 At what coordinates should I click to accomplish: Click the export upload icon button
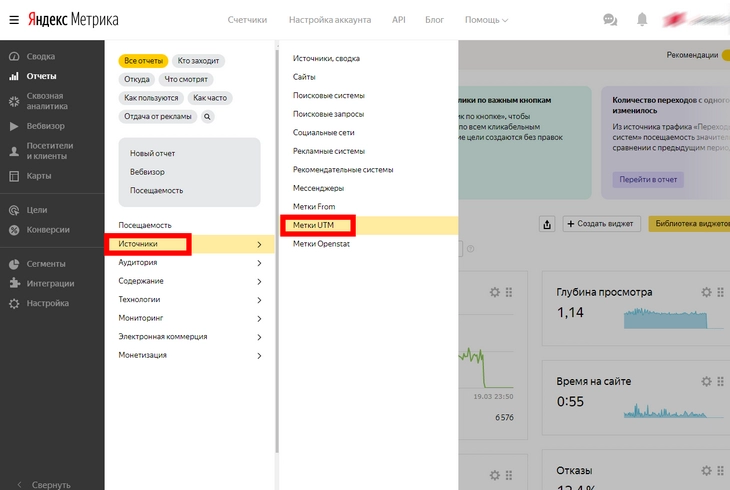547,224
